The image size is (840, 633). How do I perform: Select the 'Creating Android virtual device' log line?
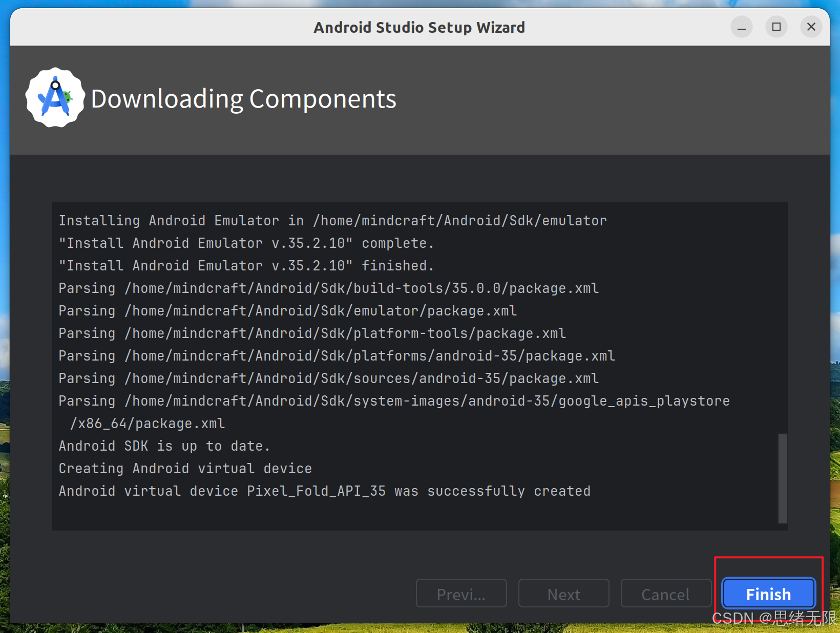[185, 468]
